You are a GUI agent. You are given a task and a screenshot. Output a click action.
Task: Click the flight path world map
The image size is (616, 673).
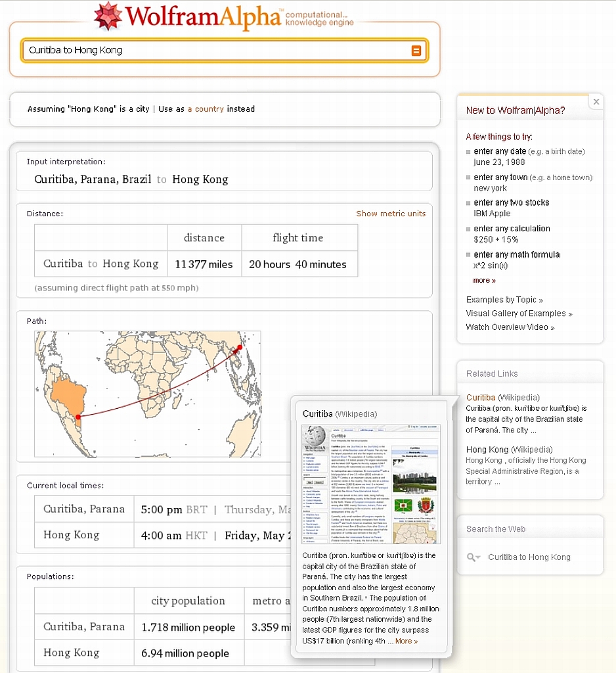(x=148, y=393)
